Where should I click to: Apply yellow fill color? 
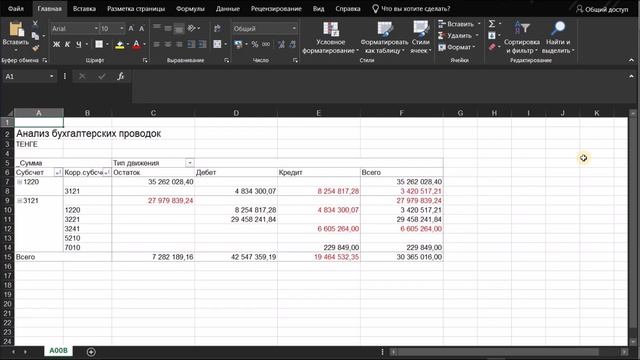119,44
